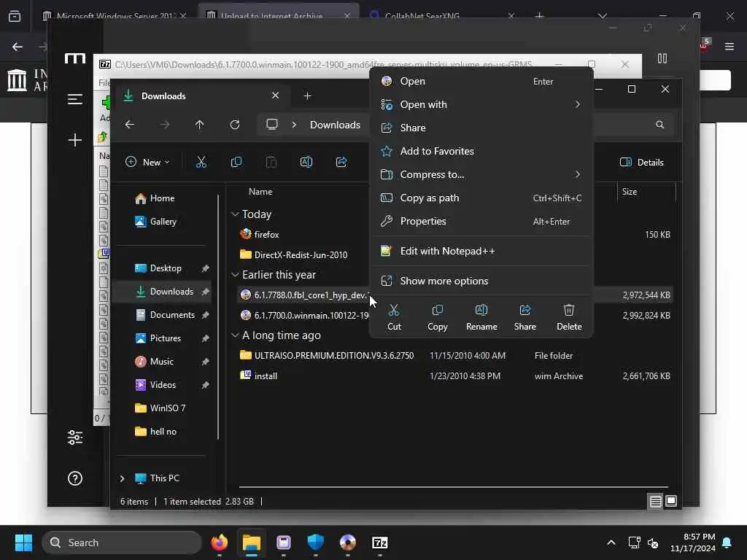
Task: Refresh the Downloads folder view
Action: click(x=235, y=125)
